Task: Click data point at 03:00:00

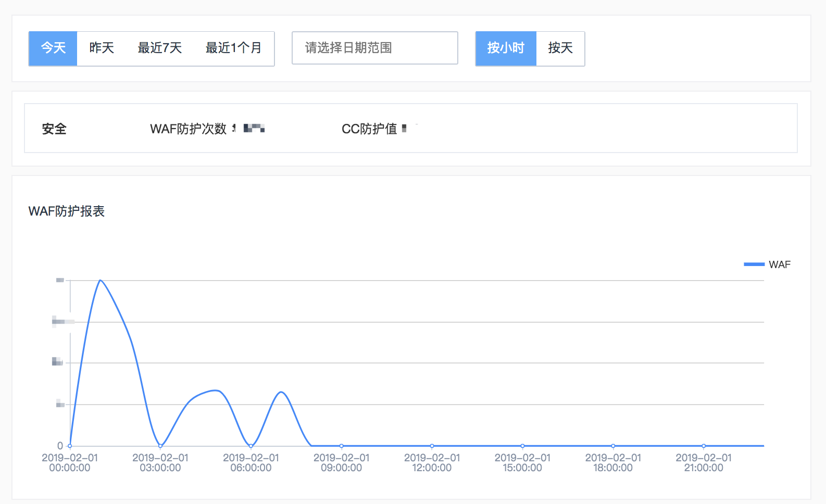Action: pyautogui.click(x=160, y=446)
